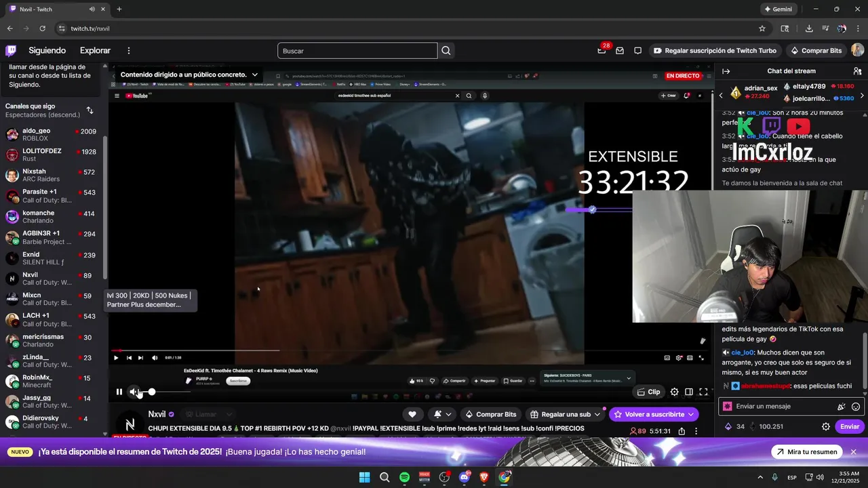Open the Twitch notifications inbox with 28 badge
The height and width of the screenshot is (488, 868).
tap(601, 50)
